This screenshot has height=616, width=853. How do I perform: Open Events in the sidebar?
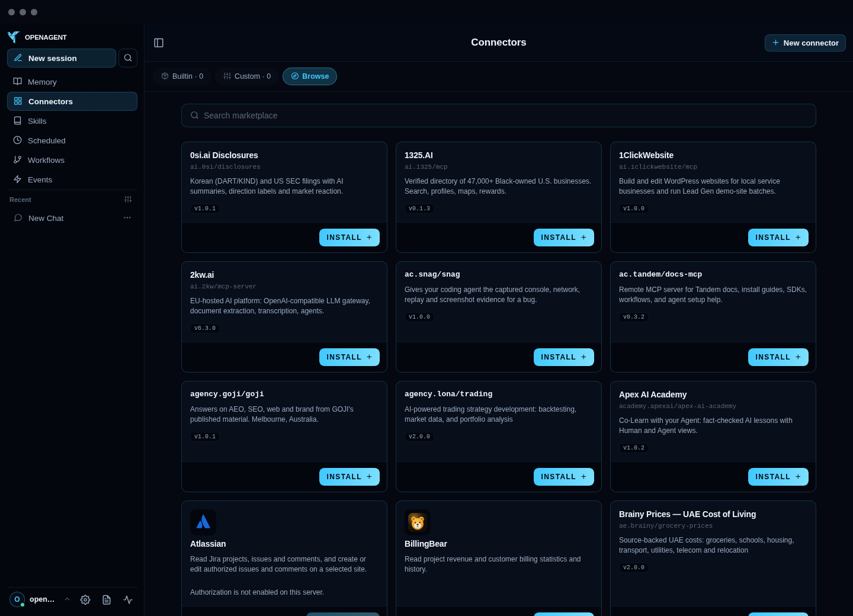72,179
